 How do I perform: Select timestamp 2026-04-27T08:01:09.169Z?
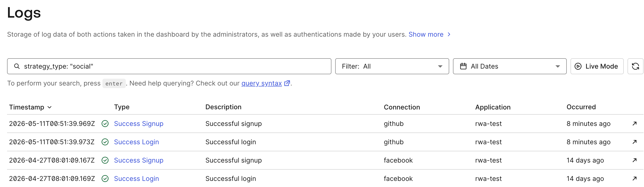(52, 179)
